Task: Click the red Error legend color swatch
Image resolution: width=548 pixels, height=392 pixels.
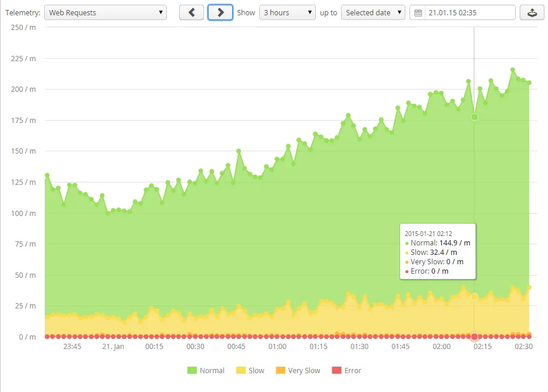Action: (336, 371)
